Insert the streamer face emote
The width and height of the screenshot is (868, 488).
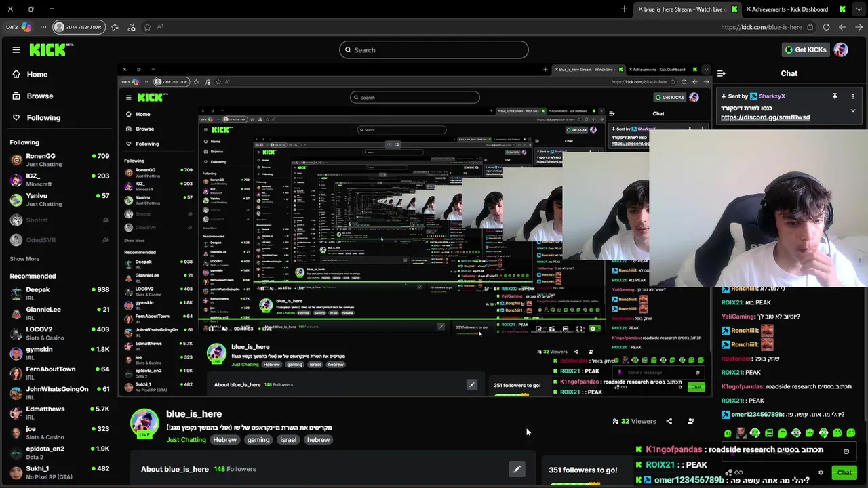point(741,432)
